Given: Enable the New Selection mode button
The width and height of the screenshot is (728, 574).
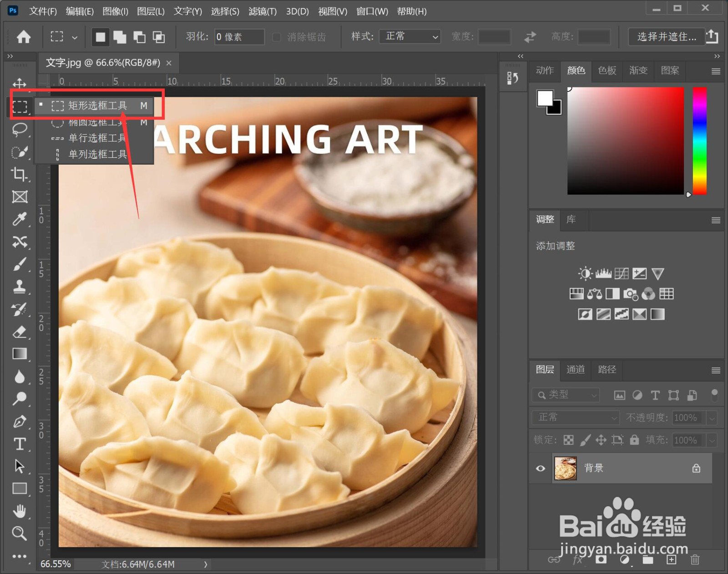Looking at the screenshot, I should click(x=101, y=37).
